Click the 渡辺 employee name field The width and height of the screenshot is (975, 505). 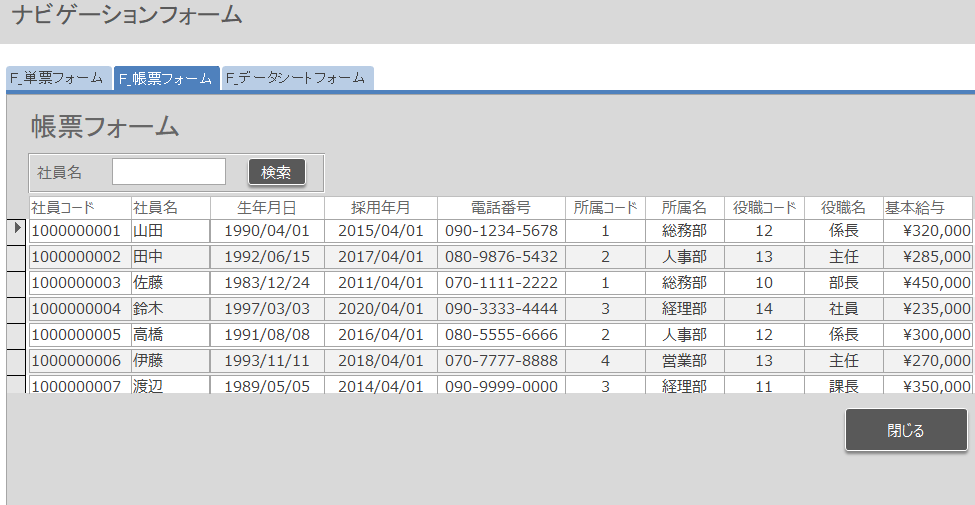[x=170, y=385]
